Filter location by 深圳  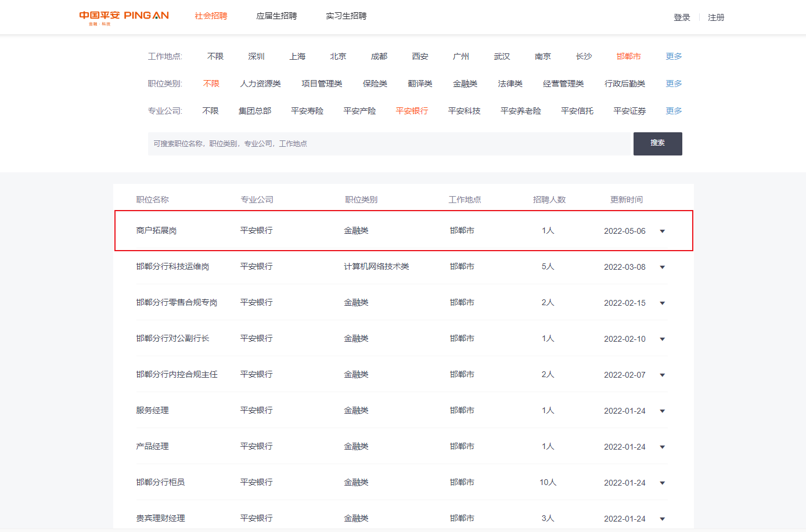point(256,56)
